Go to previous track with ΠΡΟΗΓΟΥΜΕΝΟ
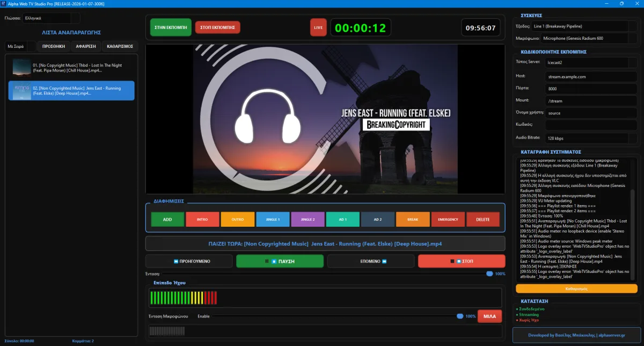 tap(188, 261)
